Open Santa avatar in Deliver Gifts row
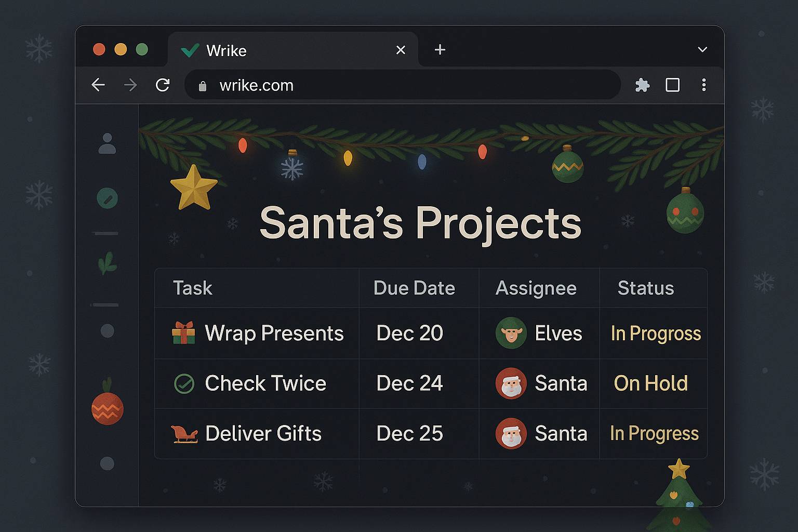The image size is (798, 532). 511,433
